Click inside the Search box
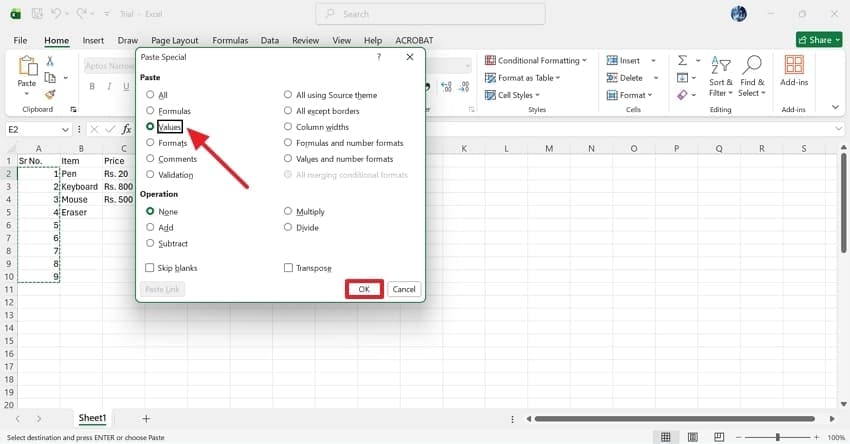This screenshot has height=444, width=850. point(430,14)
